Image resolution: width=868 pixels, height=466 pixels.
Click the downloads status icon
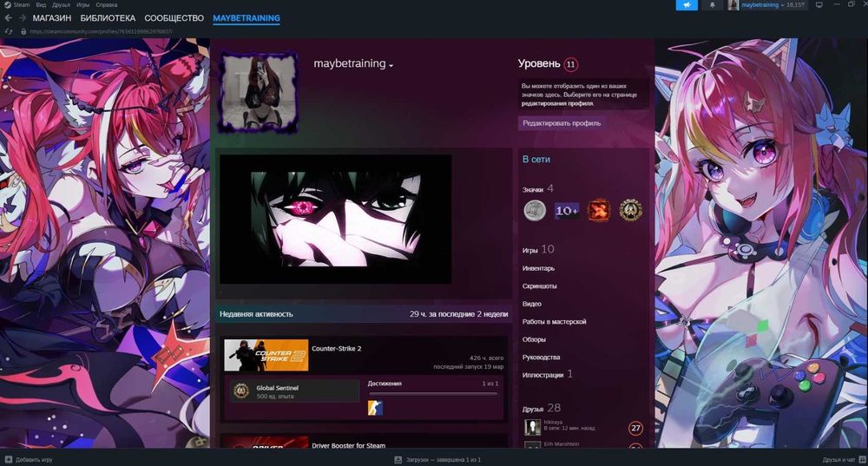click(398, 460)
